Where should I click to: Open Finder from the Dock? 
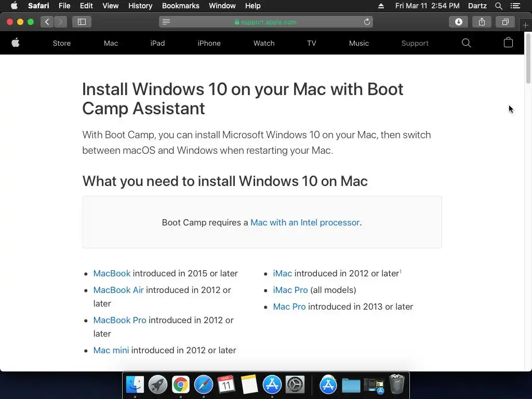[x=135, y=385]
